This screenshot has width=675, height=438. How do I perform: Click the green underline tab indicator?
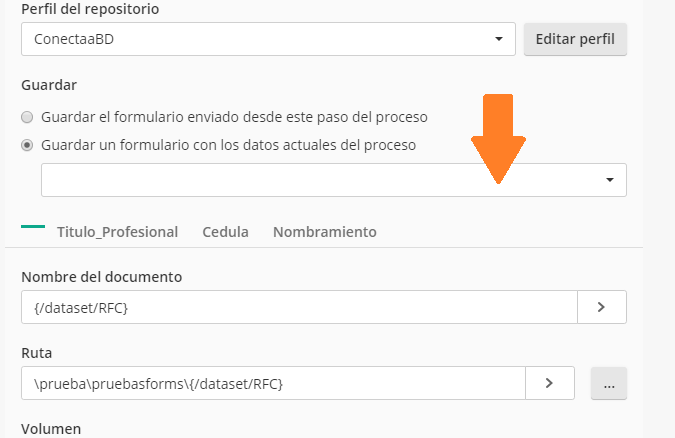point(33,226)
